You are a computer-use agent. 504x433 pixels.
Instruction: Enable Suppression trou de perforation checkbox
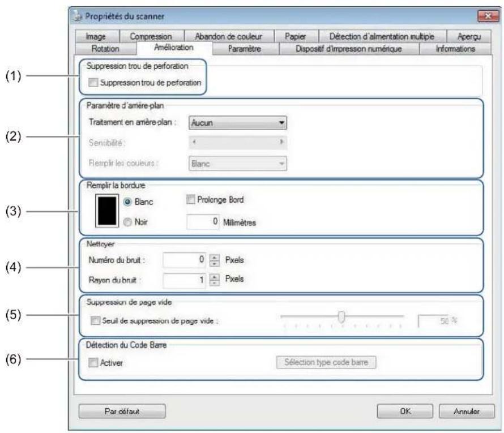click(93, 83)
